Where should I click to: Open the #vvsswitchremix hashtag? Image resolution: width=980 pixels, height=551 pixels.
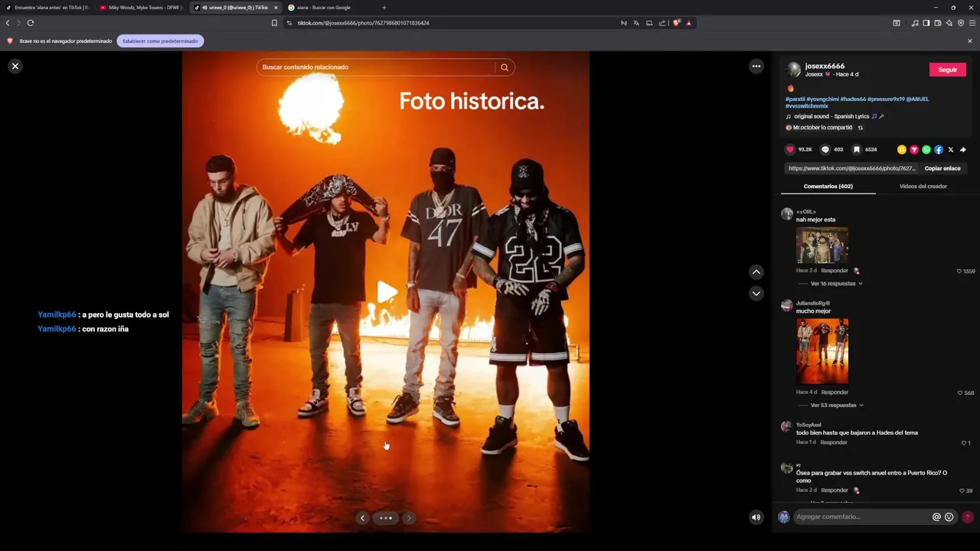(x=806, y=106)
